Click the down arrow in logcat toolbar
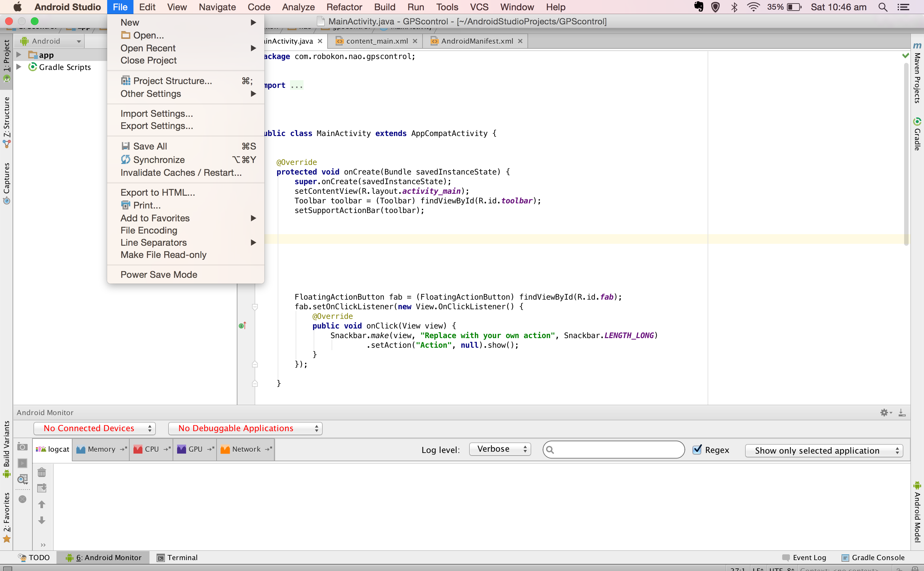The image size is (924, 571). 42,520
